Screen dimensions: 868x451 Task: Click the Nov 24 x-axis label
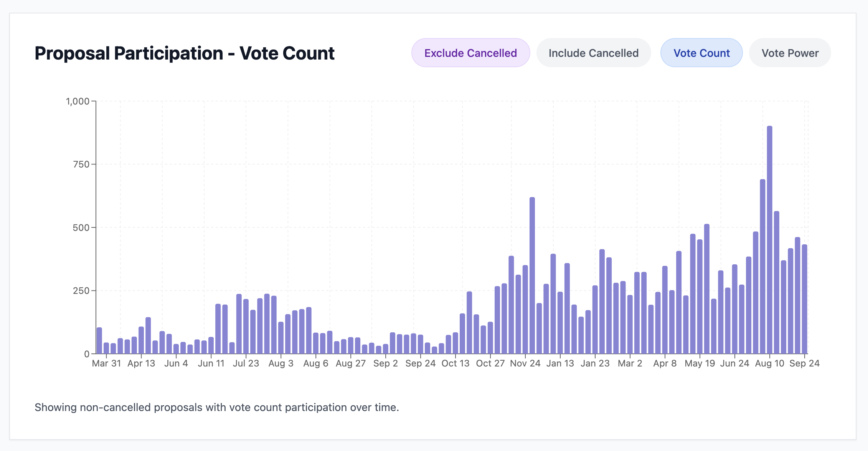(x=525, y=363)
